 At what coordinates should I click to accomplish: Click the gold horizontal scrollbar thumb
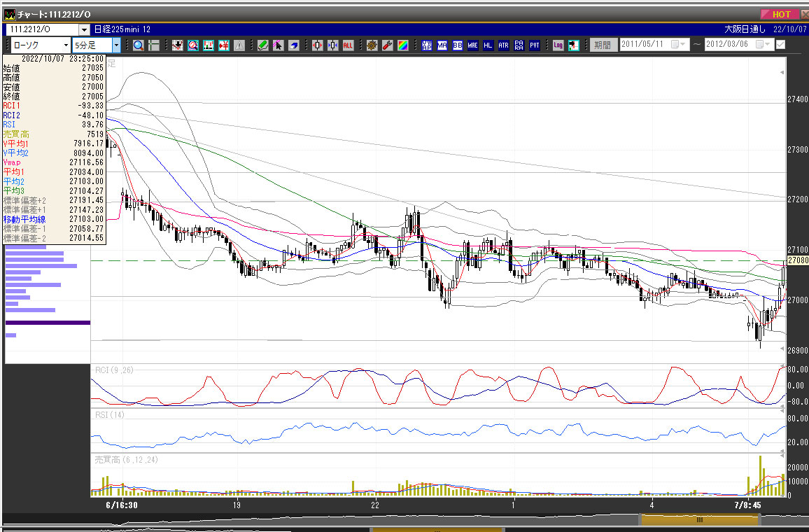(x=699, y=519)
